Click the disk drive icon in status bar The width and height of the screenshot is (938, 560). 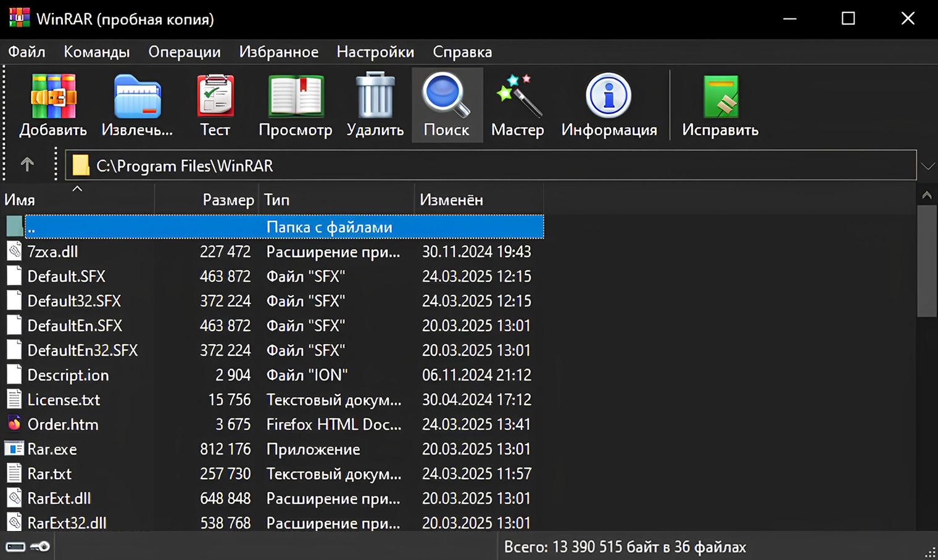click(x=15, y=547)
